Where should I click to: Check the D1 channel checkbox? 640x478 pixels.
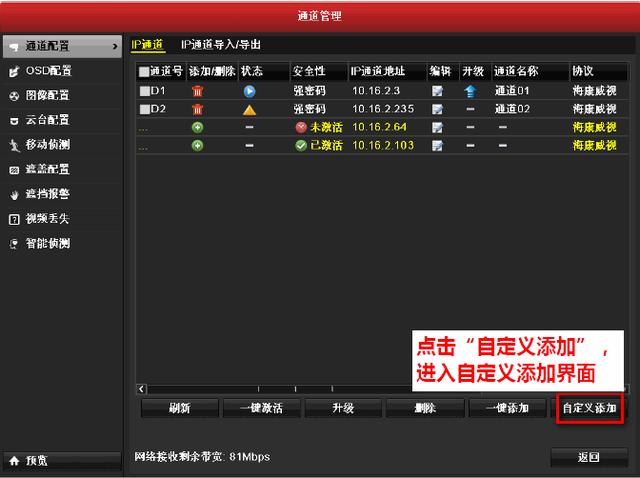[144, 91]
